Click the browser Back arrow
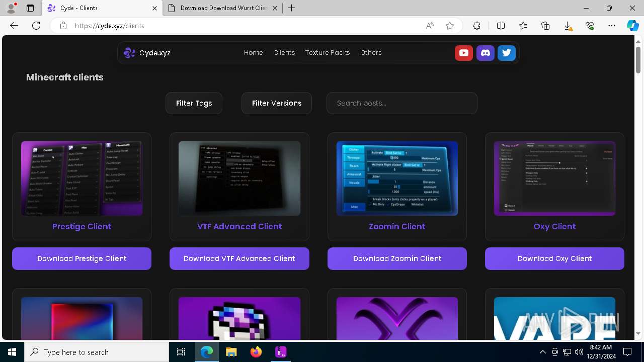The image size is (644, 362). pyautogui.click(x=14, y=26)
